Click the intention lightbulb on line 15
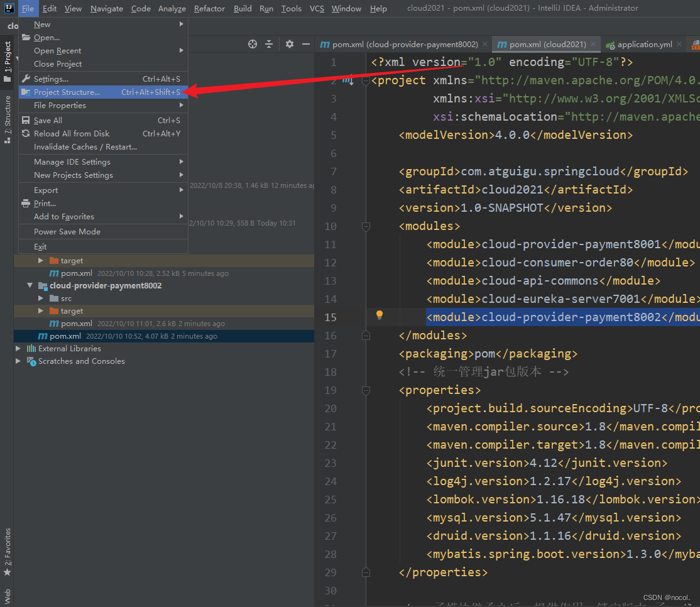The height and width of the screenshot is (607, 700). pyautogui.click(x=380, y=315)
